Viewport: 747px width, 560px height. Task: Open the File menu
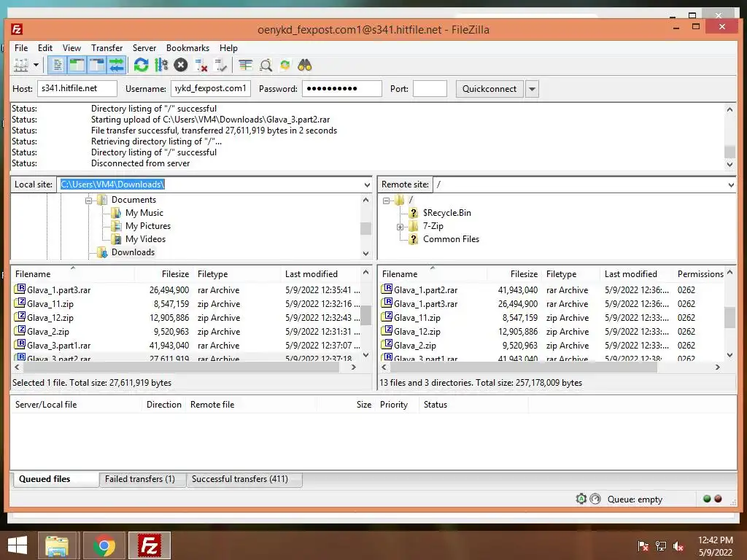(x=21, y=48)
